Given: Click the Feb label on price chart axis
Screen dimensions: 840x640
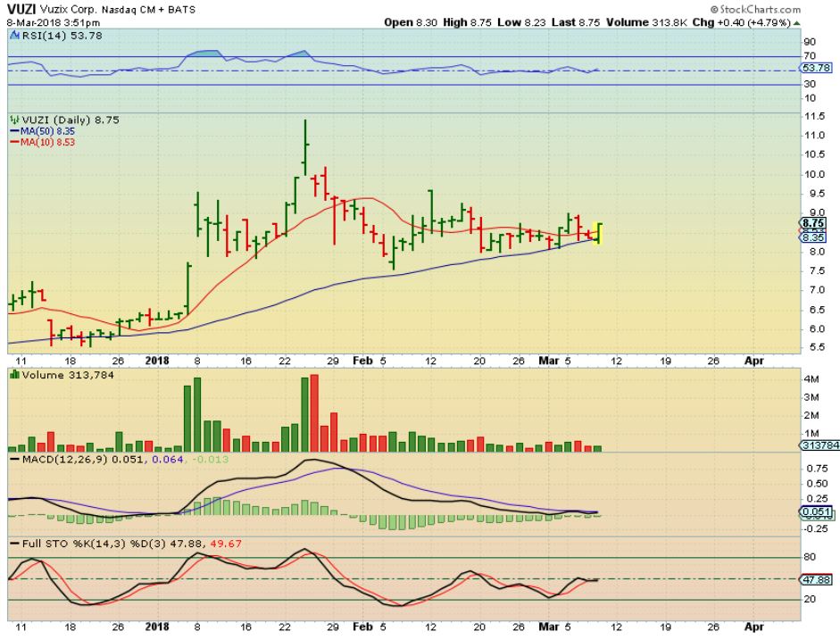Looking at the screenshot, I should pos(362,361).
